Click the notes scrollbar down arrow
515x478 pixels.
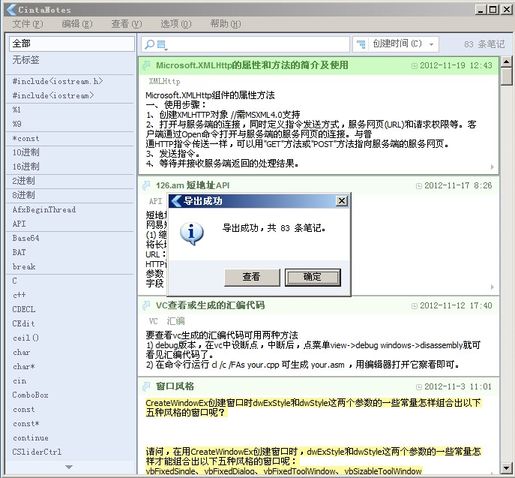coord(506,468)
